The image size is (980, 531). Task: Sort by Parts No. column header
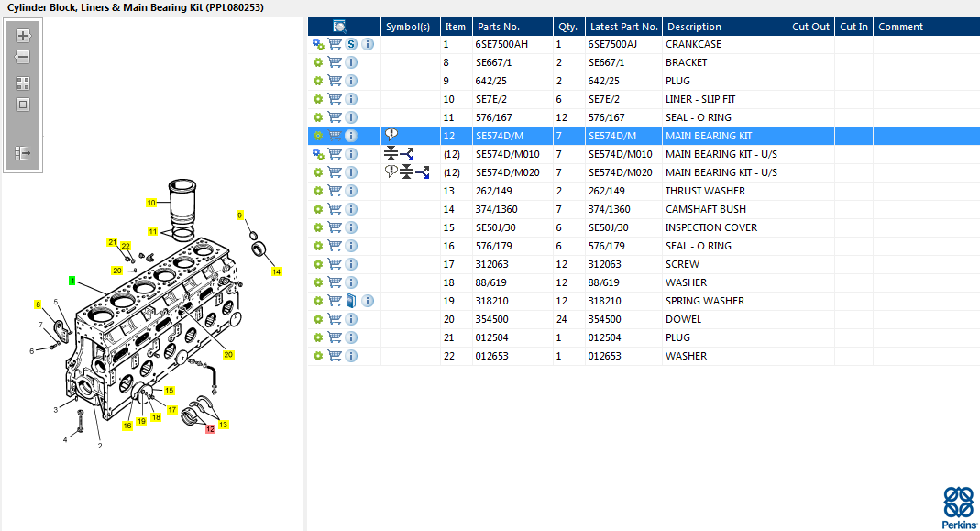498,27
